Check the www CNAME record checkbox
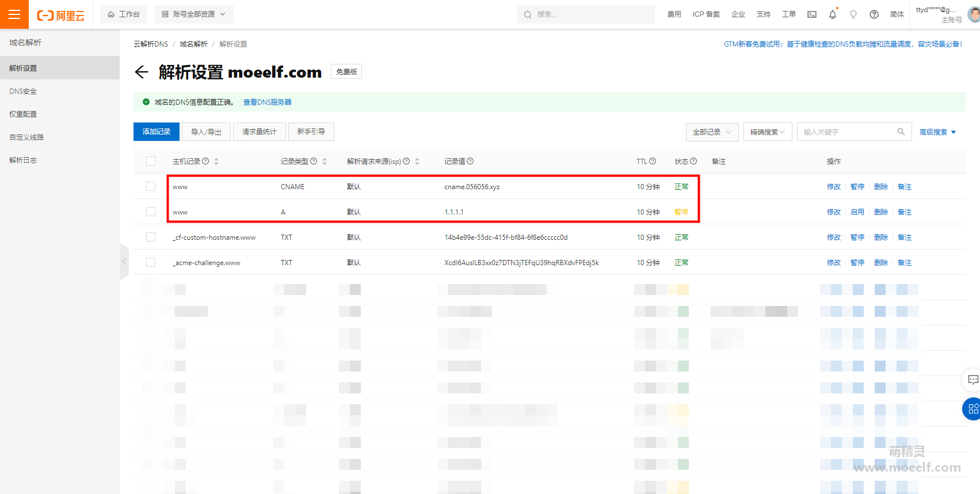Image resolution: width=980 pixels, height=494 pixels. tap(151, 186)
